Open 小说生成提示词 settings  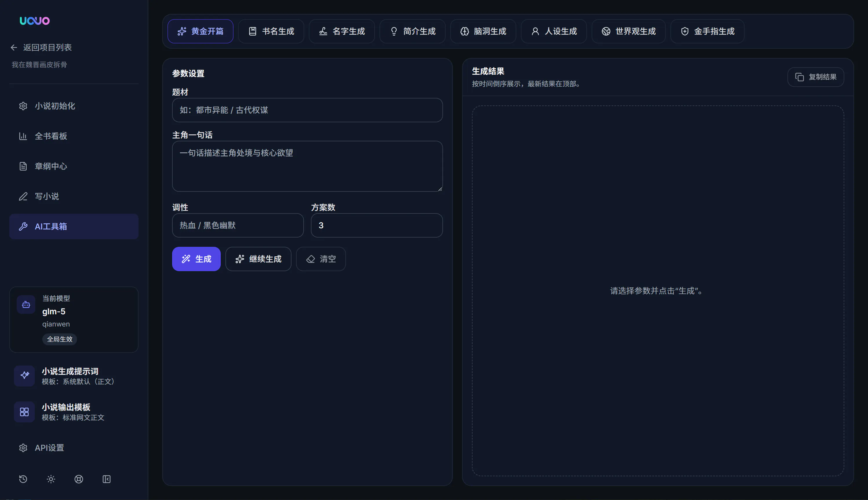tap(74, 376)
